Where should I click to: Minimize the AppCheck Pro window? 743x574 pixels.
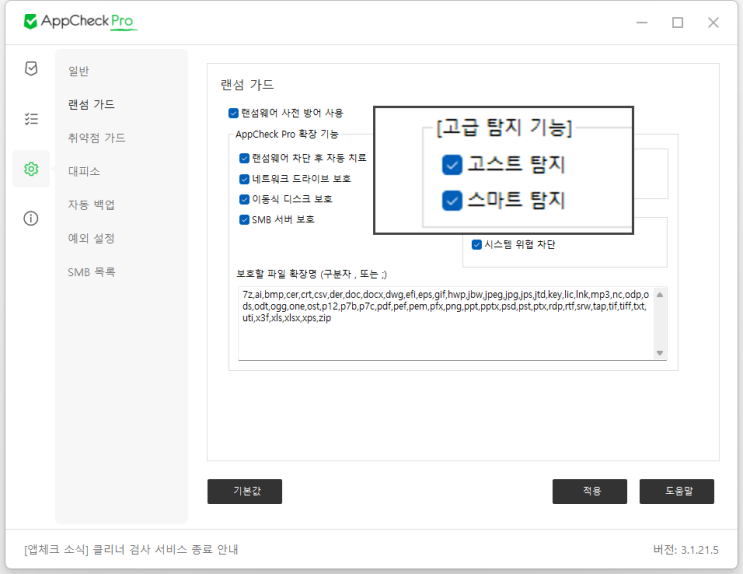[642, 22]
